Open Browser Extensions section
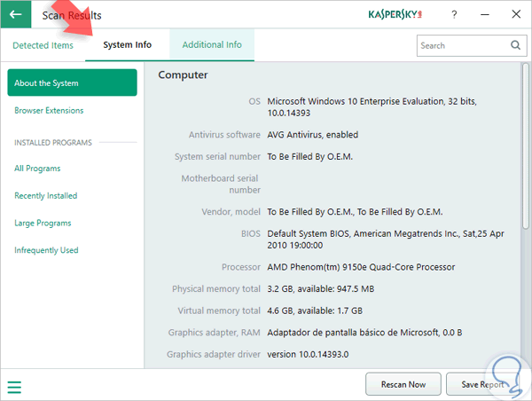Screen dimensions: 532x401 click(x=49, y=110)
